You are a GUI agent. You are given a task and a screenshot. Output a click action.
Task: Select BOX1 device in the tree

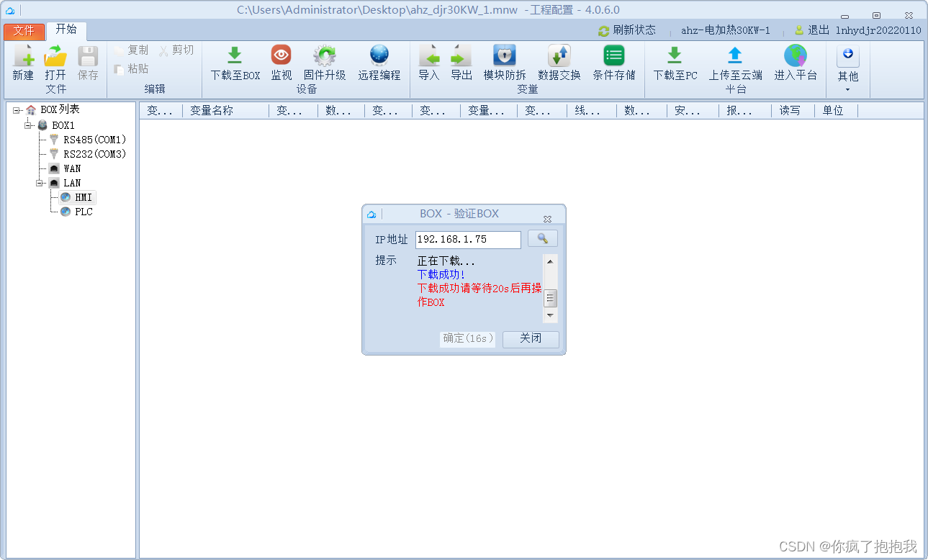click(63, 125)
